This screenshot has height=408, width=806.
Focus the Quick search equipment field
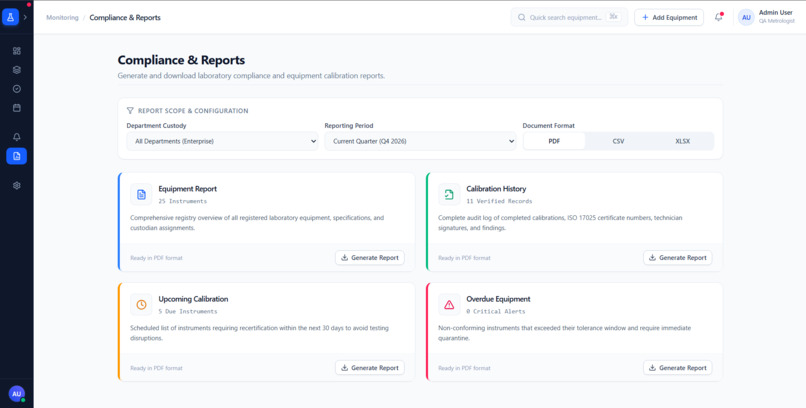[x=569, y=17]
